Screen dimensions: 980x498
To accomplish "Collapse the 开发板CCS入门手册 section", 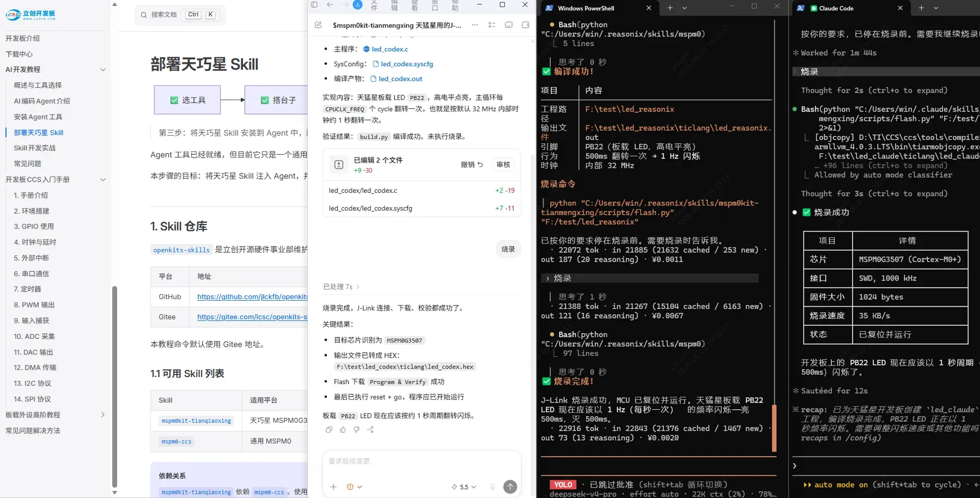I will click(x=103, y=180).
